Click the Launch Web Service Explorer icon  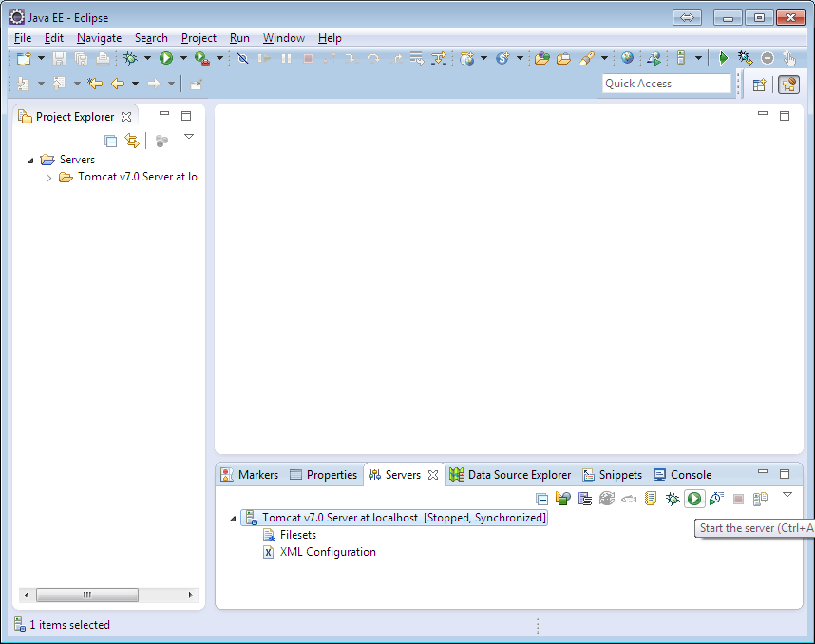click(x=654, y=58)
